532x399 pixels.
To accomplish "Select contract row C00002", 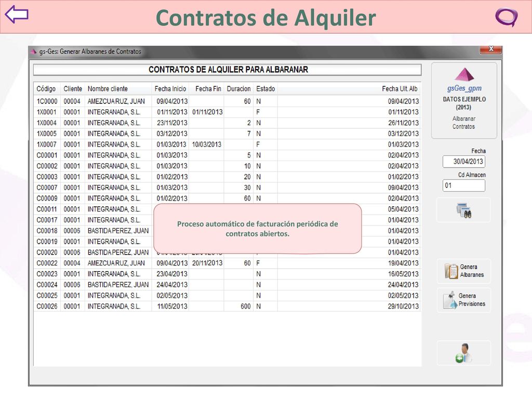I will click(227, 166).
